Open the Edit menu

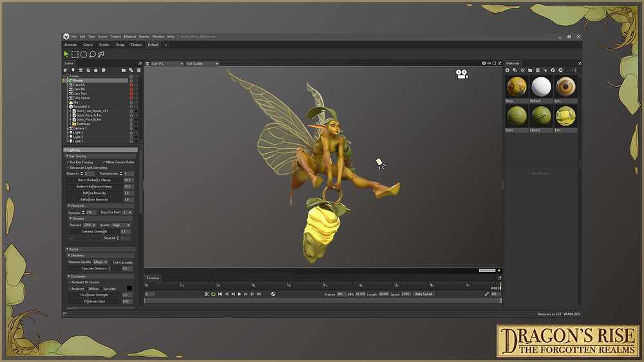(82, 37)
